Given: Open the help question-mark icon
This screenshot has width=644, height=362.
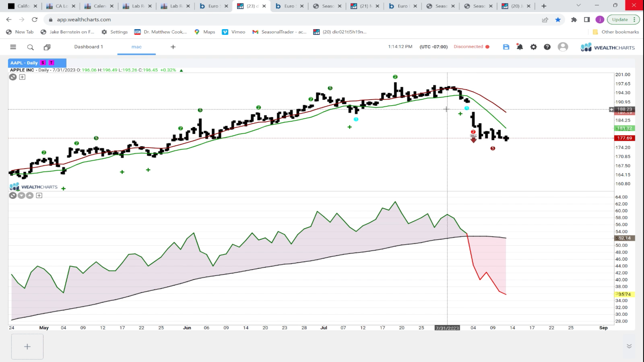Looking at the screenshot, I should (x=547, y=47).
